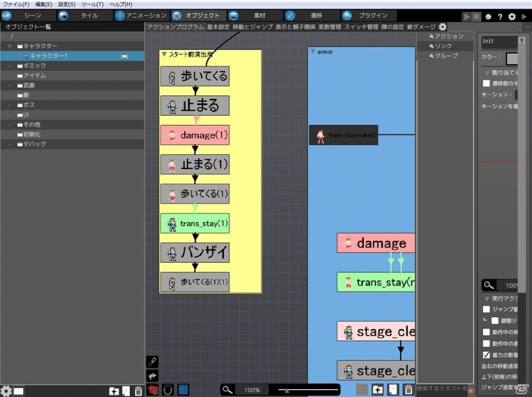Click the bottom-left gear icon
This screenshot has height=397, width=532.
(6, 391)
